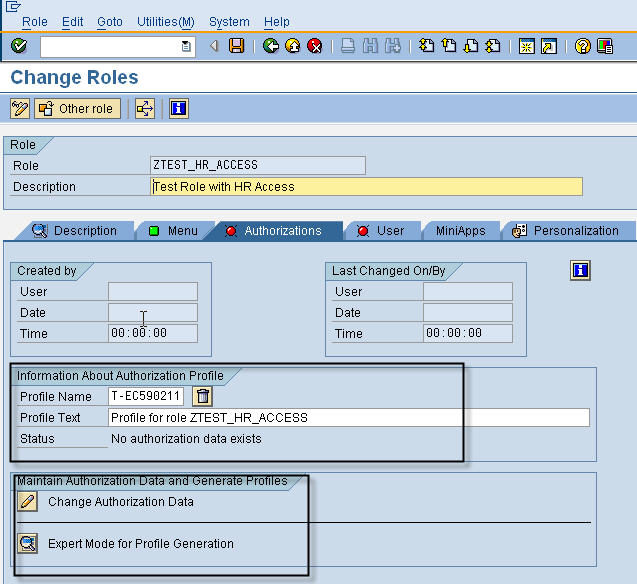Image resolution: width=637 pixels, height=584 pixels.
Task: Open the Goto menu
Action: [x=110, y=22]
